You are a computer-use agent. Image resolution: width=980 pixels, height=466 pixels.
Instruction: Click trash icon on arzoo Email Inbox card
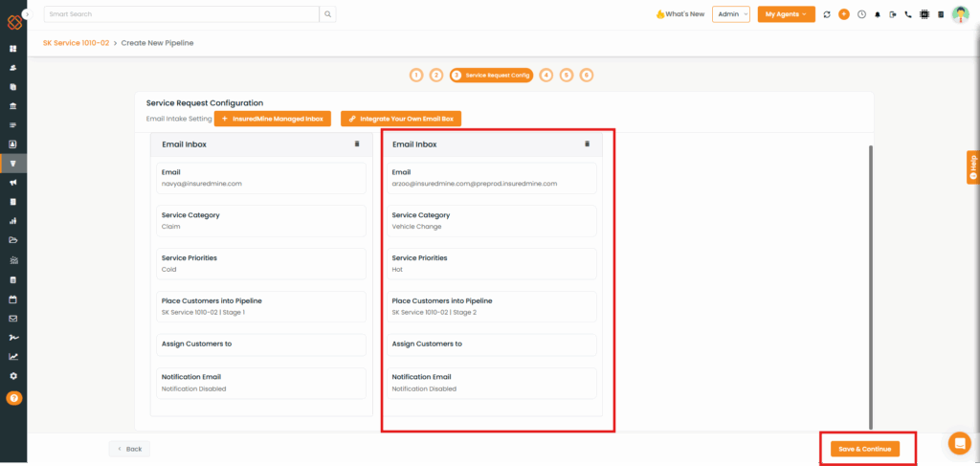pos(588,144)
